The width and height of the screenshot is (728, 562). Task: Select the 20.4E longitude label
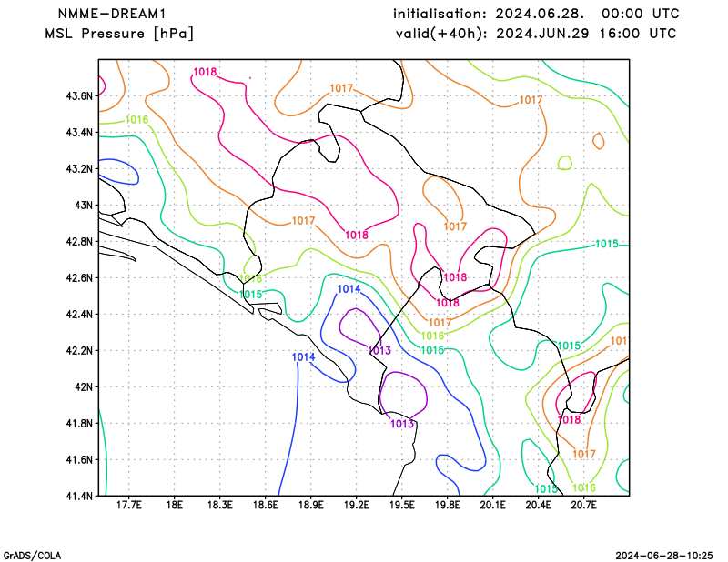click(x=538, y=505)
